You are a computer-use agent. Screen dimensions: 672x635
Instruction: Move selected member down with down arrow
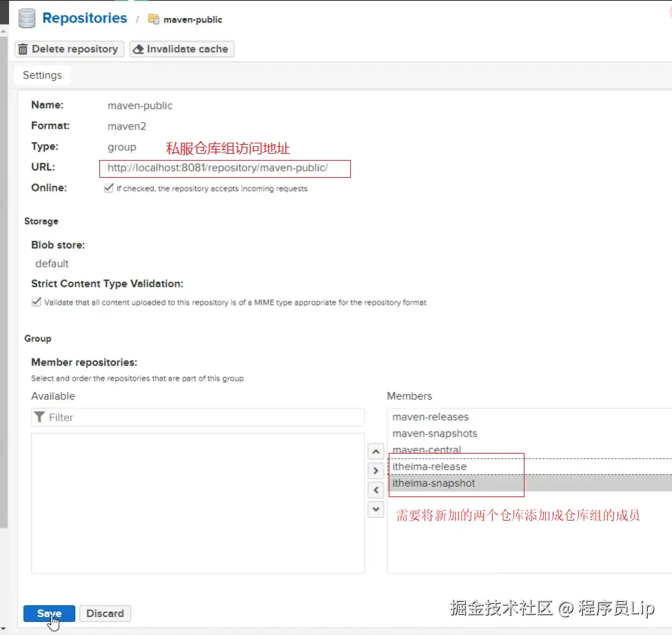click(x=376, y=510)
